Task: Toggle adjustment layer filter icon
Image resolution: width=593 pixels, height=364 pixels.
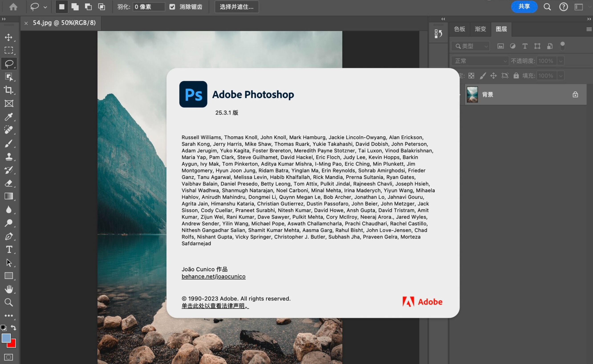Action: tap(513, 46)
